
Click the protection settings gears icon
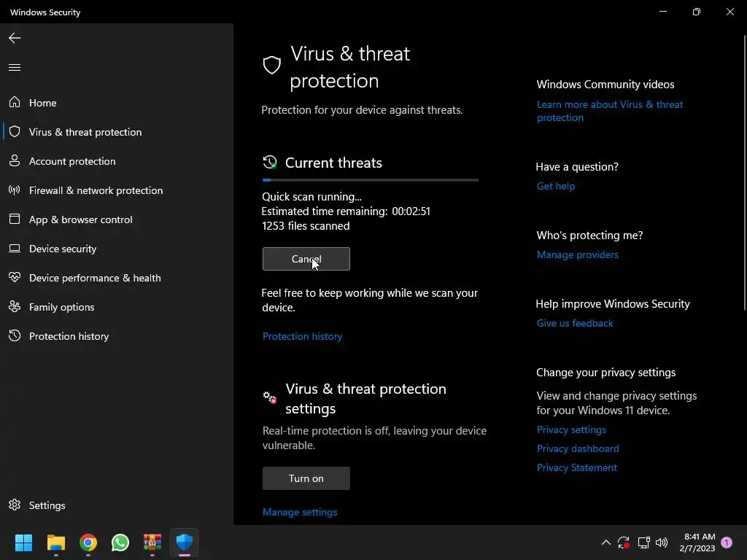click(270, 397)
